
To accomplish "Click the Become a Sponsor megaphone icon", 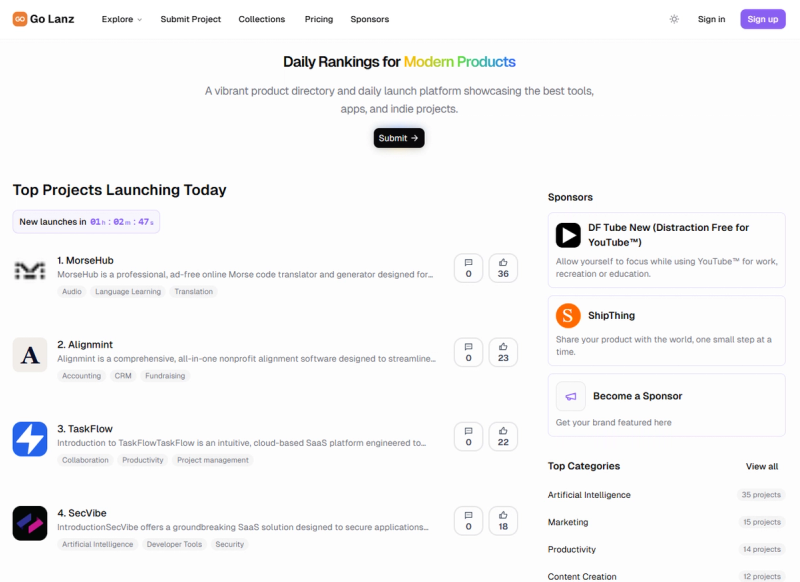I will pos(570,396).
